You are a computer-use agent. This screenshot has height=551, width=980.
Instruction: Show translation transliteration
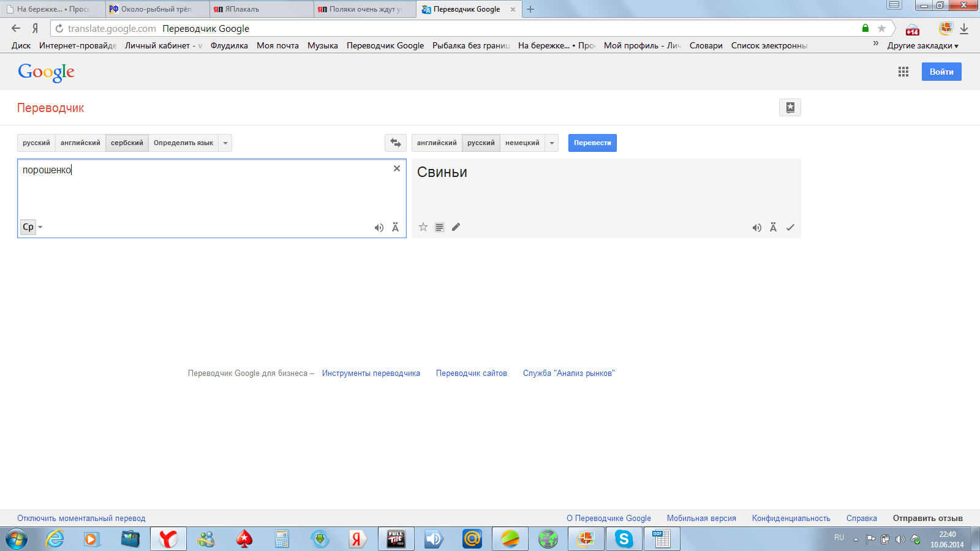[x=774, y=228]
